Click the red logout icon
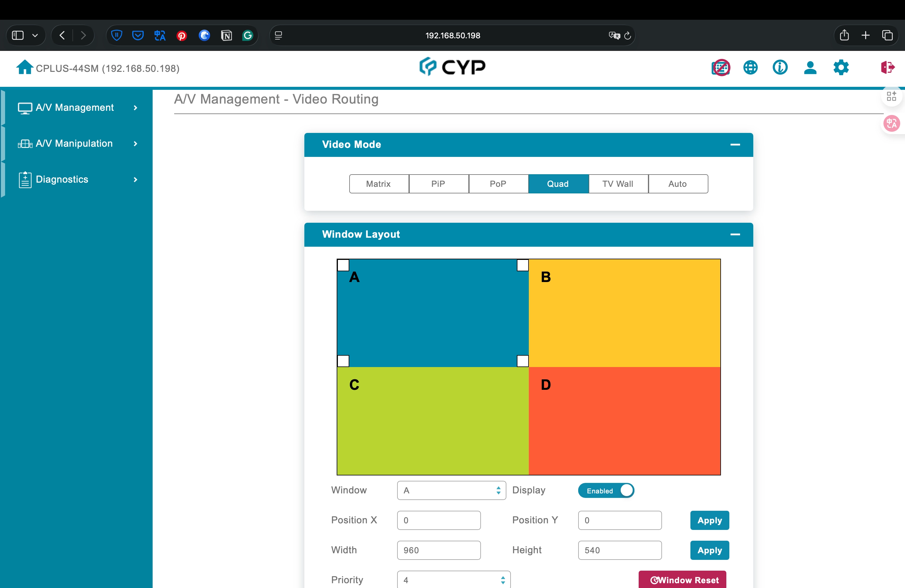 point(888,68)
